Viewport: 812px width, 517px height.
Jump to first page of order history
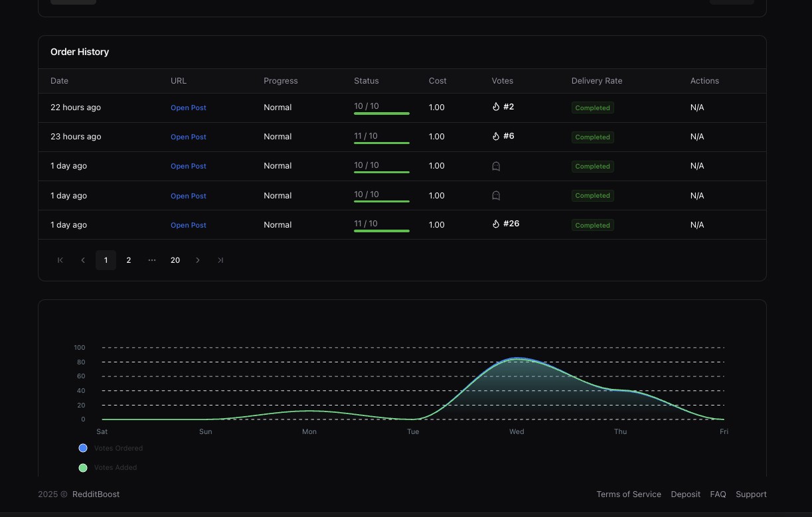click(60, 260)
